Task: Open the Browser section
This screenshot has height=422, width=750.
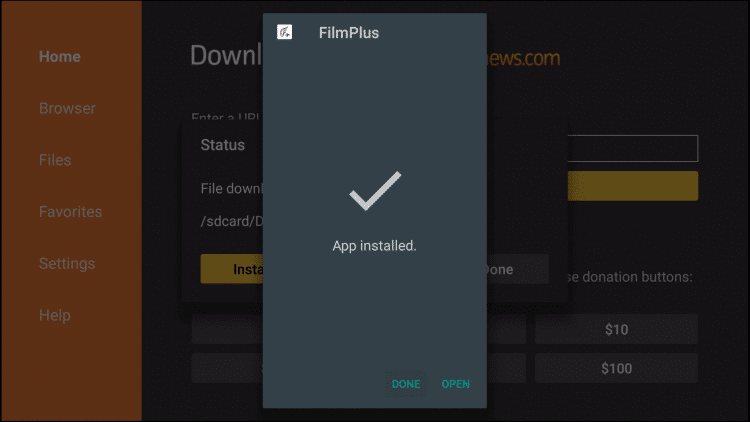Action: click(67, 108)
